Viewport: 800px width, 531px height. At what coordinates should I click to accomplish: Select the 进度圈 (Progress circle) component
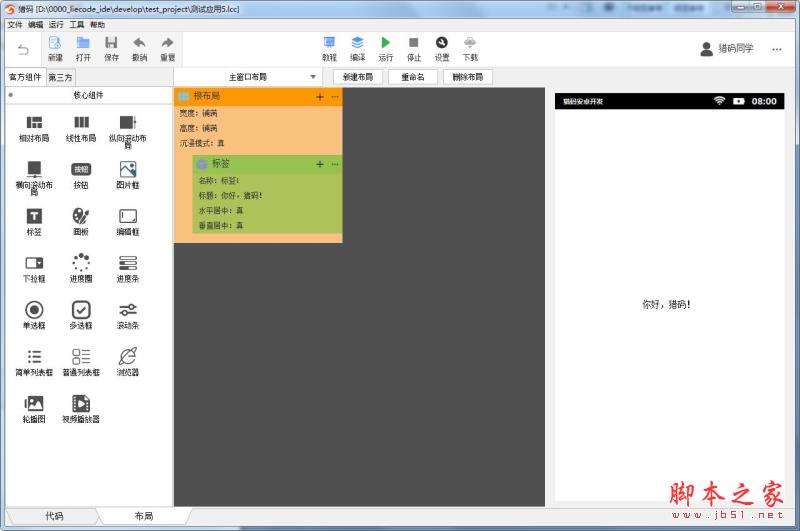pyautogui.click(x=81, y=268)
